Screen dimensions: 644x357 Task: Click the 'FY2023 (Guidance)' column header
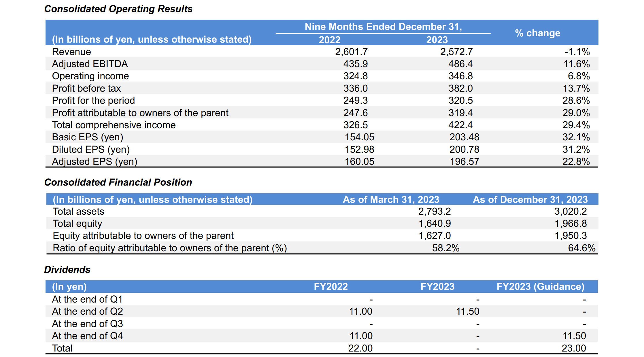tap(540, 287)
